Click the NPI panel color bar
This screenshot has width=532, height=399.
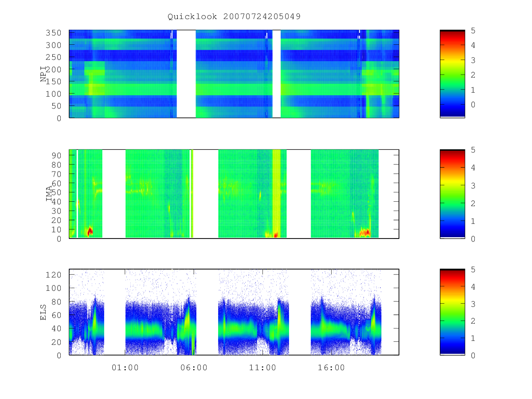pyautogui.click(x=452, y=74)
